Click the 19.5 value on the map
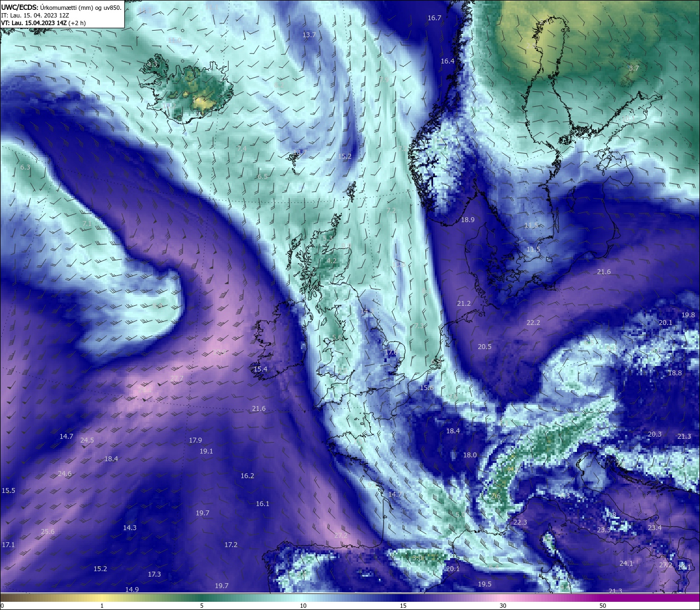Image resolution: width=700 pixels, height=610 pixels. pos(485,584)
